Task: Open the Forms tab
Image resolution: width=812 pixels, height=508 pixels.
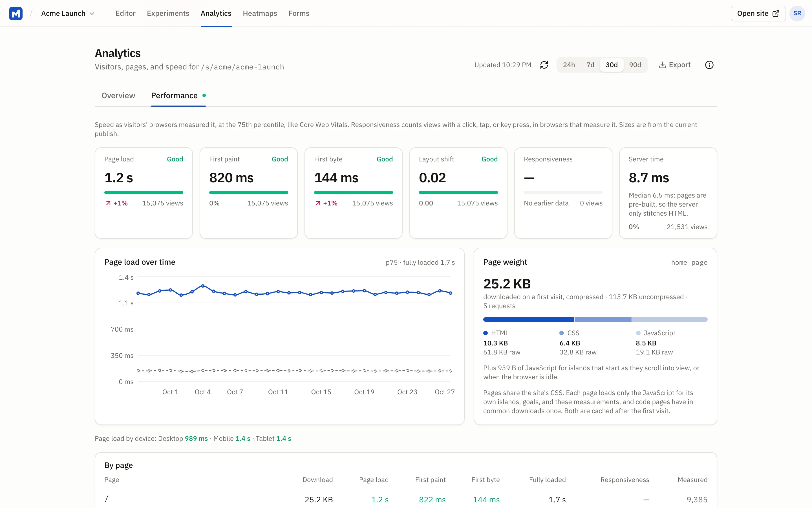Action: click(x=299, y=14)
